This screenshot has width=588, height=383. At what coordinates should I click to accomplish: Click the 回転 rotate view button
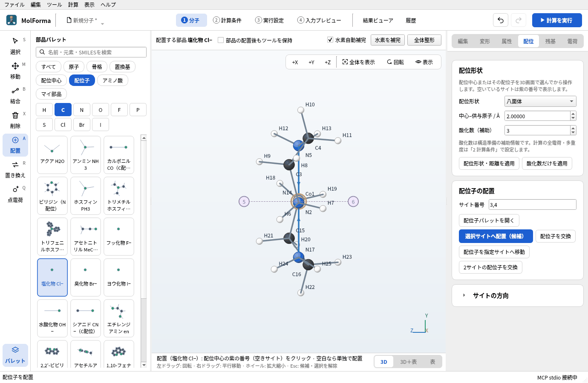395,62
